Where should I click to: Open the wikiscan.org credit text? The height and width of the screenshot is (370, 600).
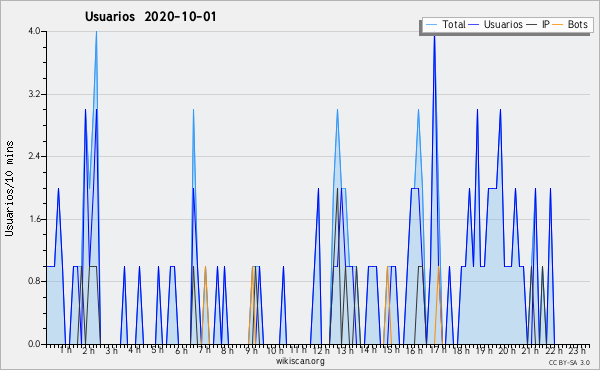pos(300,361)
